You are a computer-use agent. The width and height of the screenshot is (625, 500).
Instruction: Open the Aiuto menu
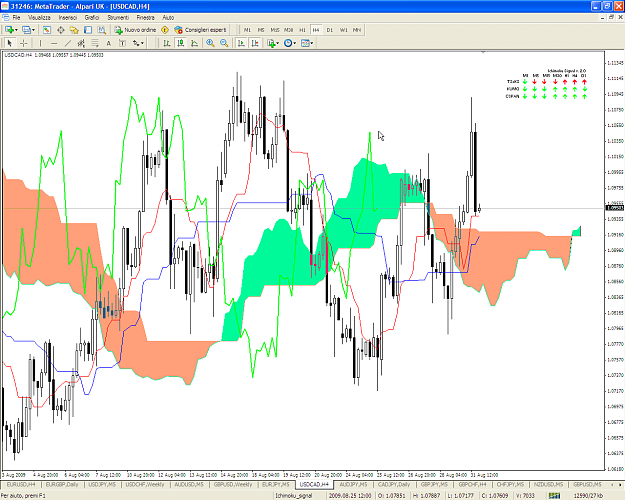pyautogui.click(x=168, y=18)
